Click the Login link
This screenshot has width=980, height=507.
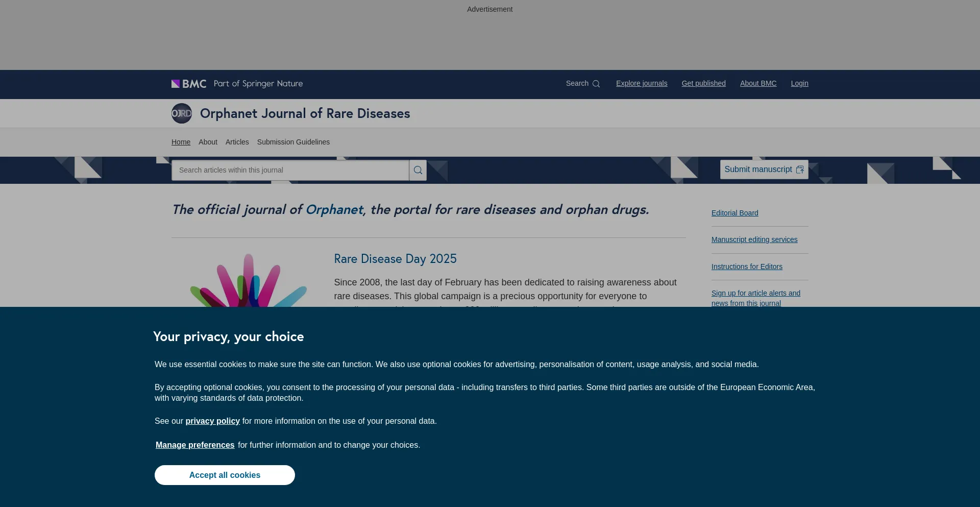coord(799,83)
